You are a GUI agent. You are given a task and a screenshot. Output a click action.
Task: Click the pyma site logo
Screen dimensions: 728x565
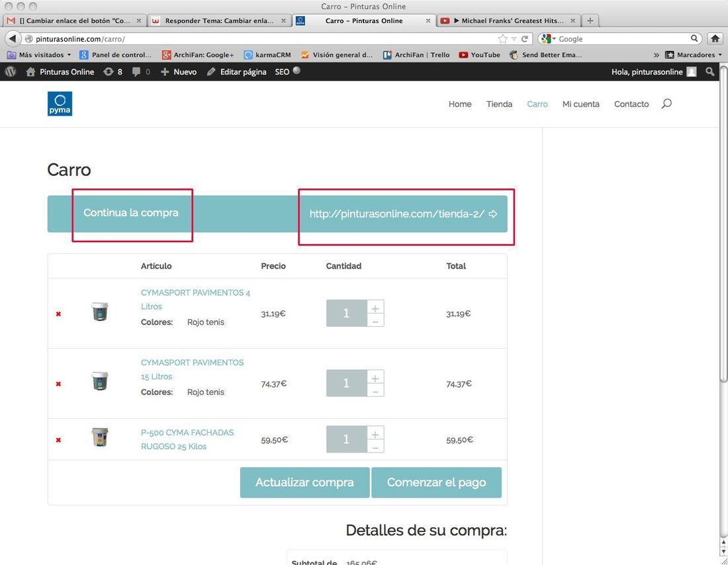[60, 103]
